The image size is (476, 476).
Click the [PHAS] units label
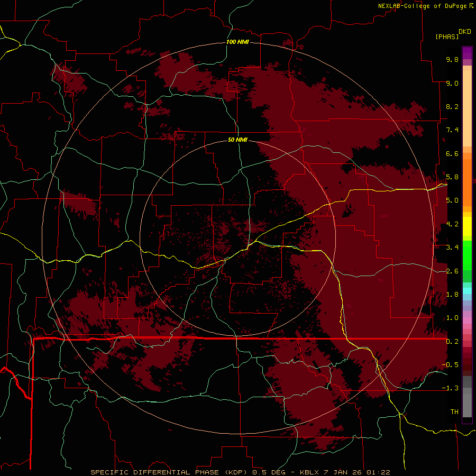tap(447, 36)
